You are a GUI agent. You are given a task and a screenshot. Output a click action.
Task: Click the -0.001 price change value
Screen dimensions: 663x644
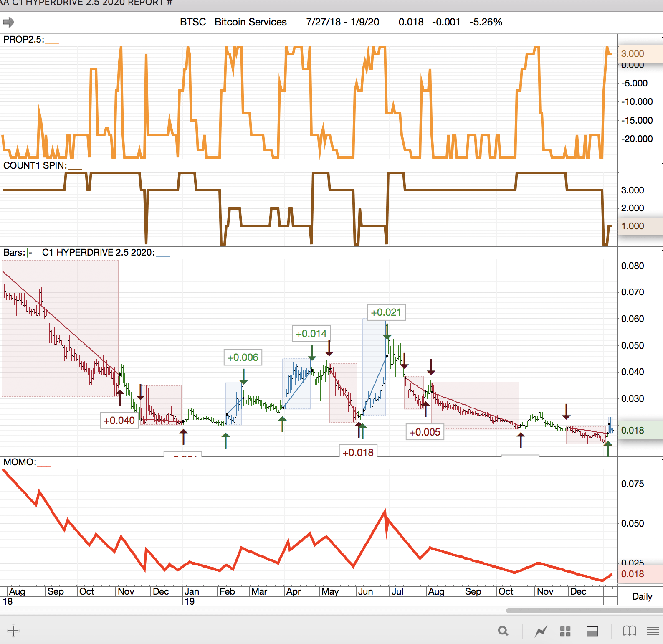(446, 22)
